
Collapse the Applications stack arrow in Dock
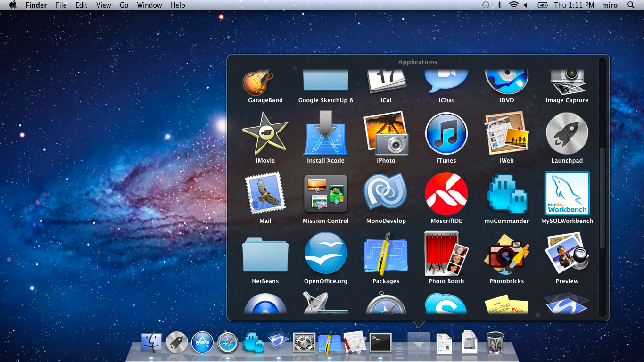click(x=419, y=343)
